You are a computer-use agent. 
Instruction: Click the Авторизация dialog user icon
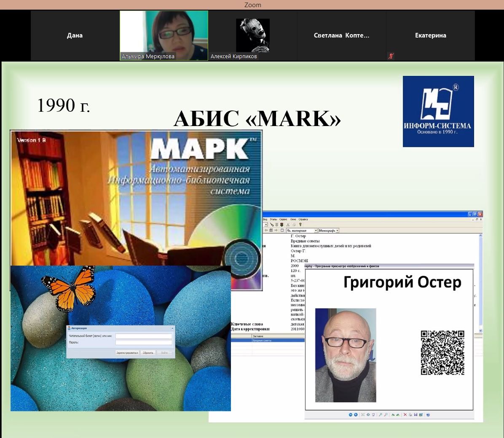69,328
